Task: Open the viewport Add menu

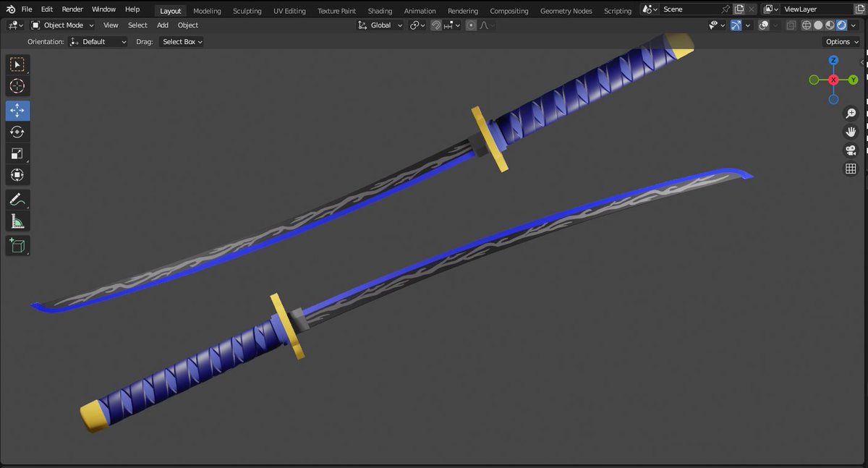Action: coord(163,25)
